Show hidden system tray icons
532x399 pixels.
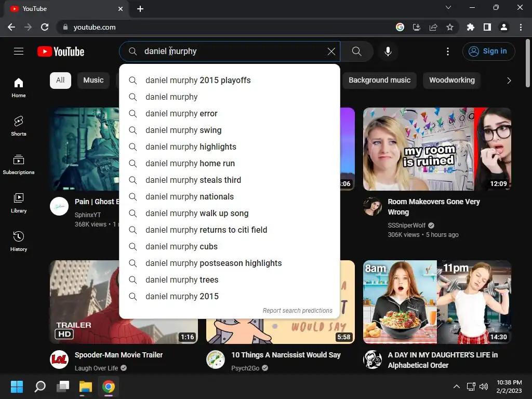click(457, 387)
